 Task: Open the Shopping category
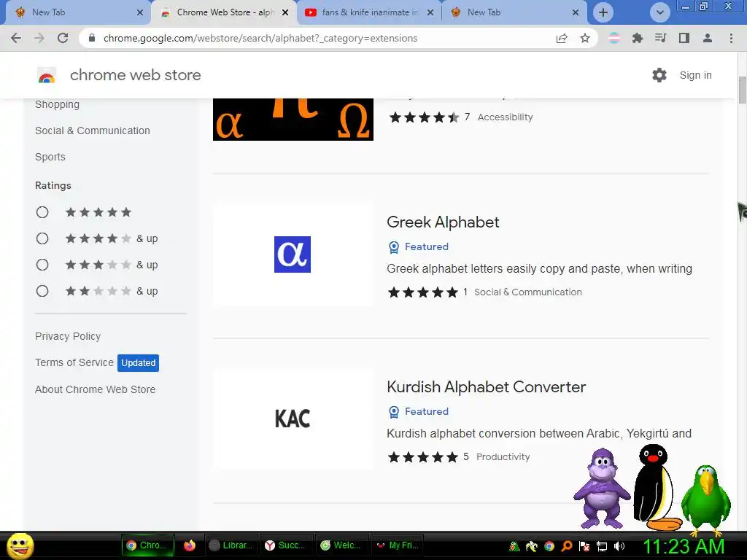pyautogui.click(x=57, y=104)
